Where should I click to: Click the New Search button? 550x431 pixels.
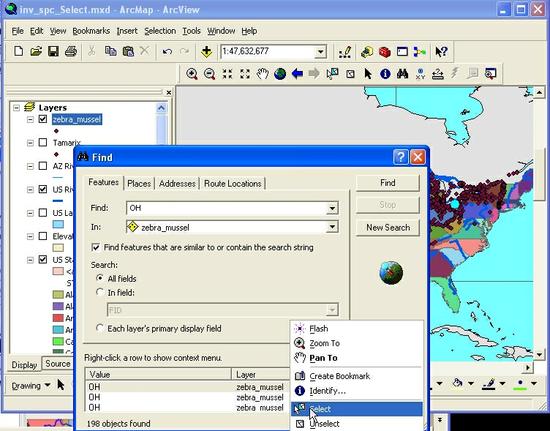click(388, 227)
